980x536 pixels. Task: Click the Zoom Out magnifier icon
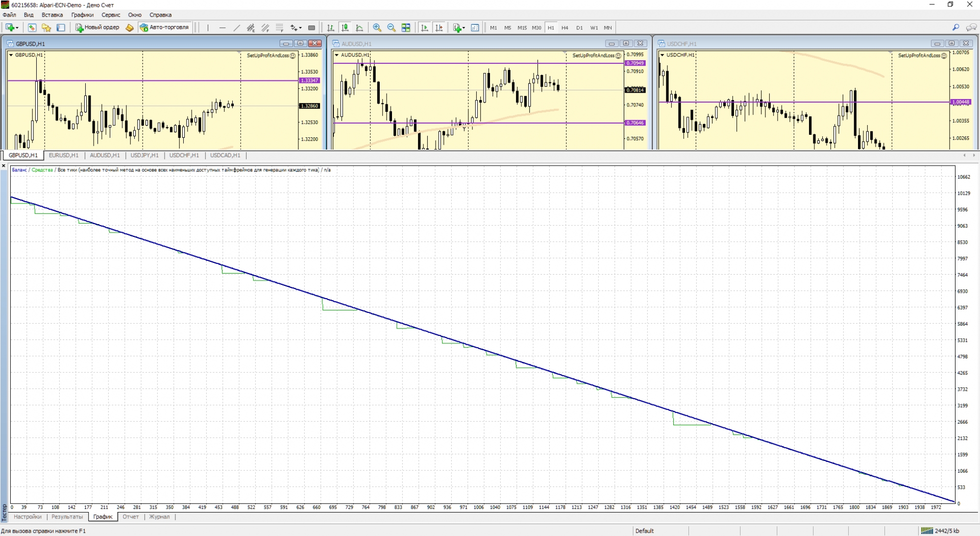tap(391, 28)
